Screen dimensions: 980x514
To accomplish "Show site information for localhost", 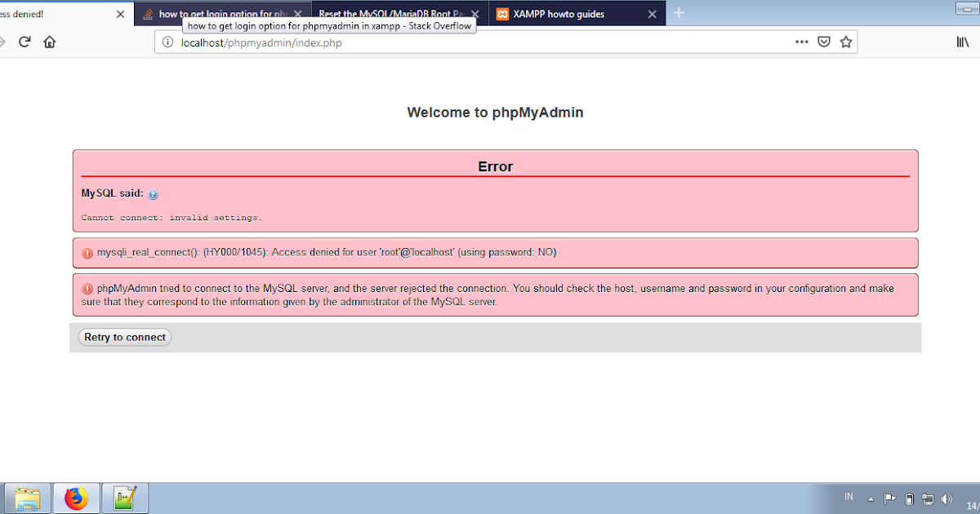I will (167, 42).
